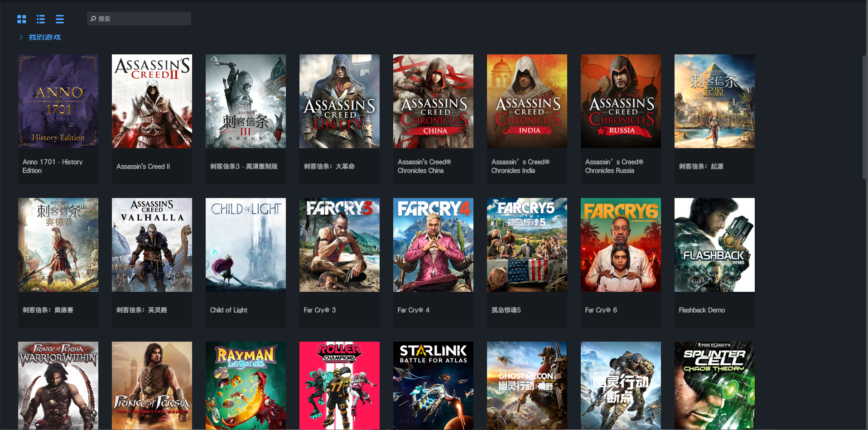This screenshot has height=430, width=868.
Task: Open Ghost Recon 幽灵行动 荒野 cover
Action: pos(527,386)
